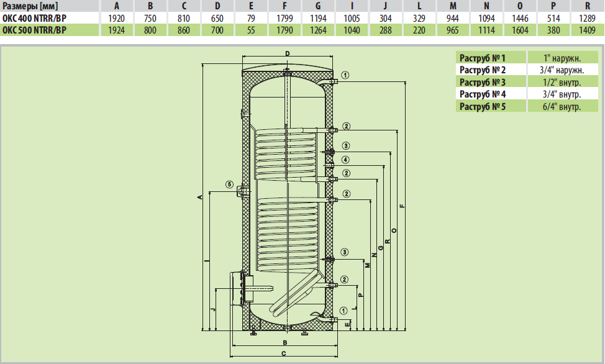Select the bottom circled 1 callout near dimension E

[x=346, y=310]
